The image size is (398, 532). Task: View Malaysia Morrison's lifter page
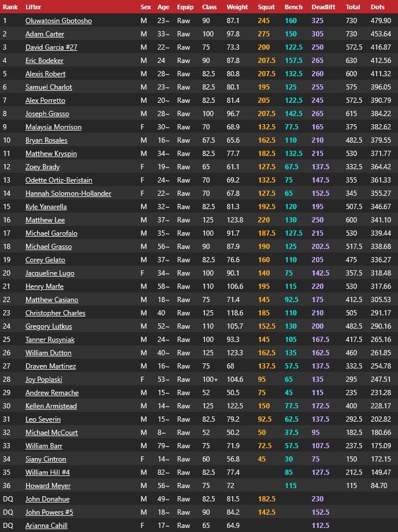(x=53, y=127)
